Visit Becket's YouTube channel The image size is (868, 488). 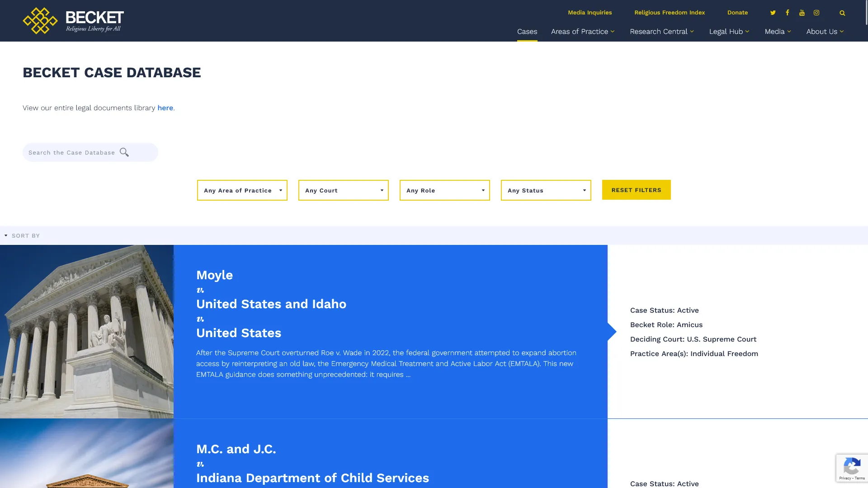pos(802,13)
